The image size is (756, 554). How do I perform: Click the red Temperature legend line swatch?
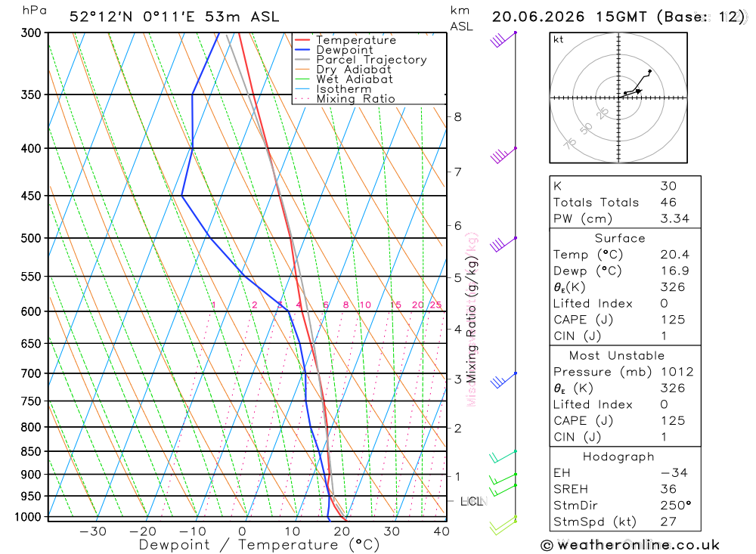click(302, 40)
